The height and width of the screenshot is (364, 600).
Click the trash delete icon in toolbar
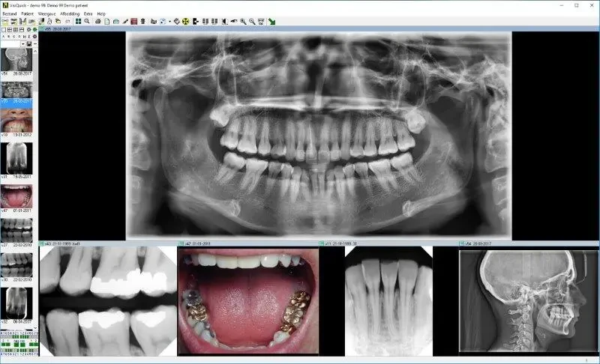pos(142,21)
